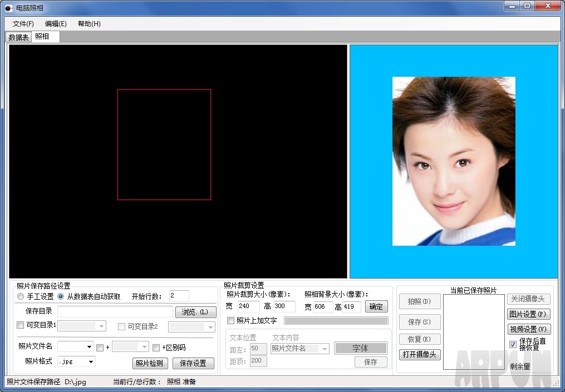Click the crop height field showing 300
Screen dimensions: 565x392
pos(284,306)
